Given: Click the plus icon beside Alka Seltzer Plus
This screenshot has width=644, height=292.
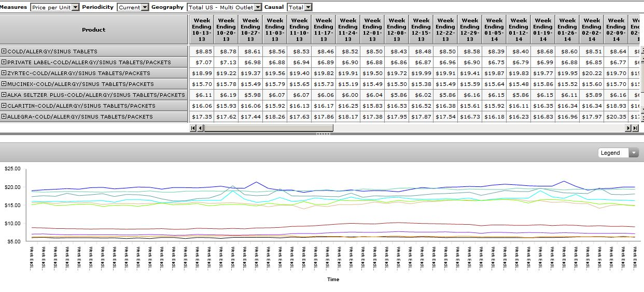Looking at the screenshot, I should tap(4, 95).
